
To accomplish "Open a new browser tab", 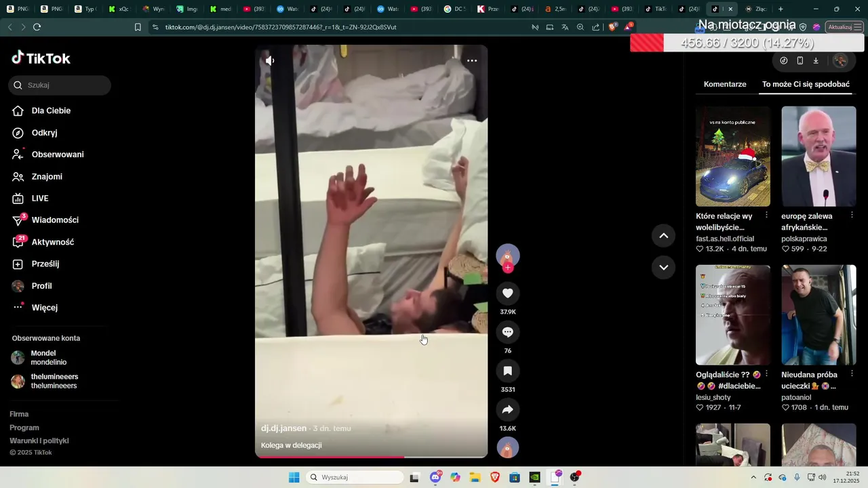I will 781,9.
